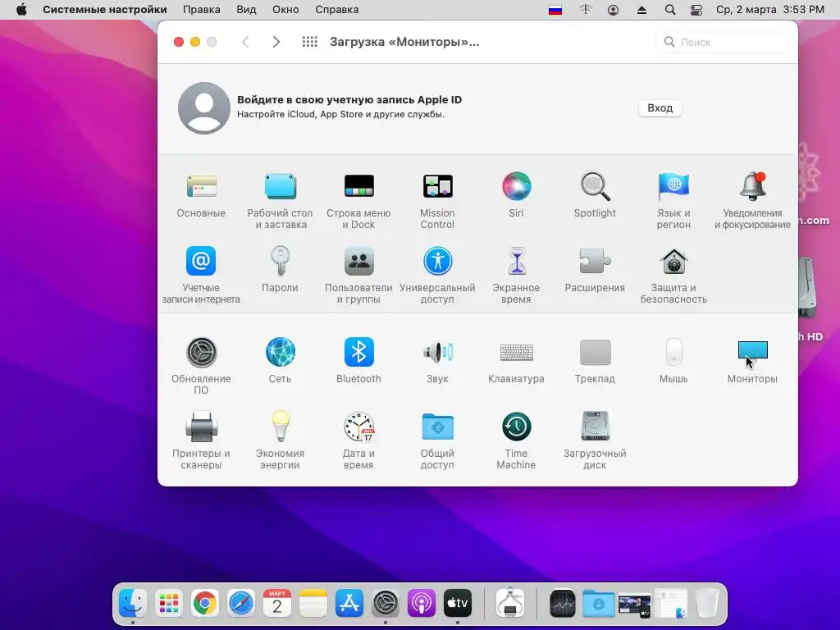Open the Siri preference pane
Image resolution: width=840 pixels, height=630 pixels.
516,195
